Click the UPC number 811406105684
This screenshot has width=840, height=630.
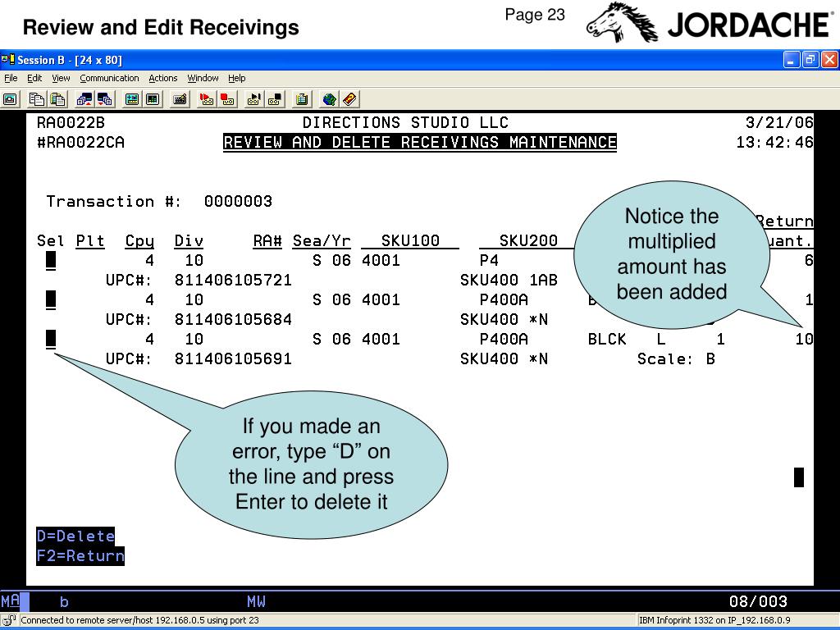233,319
